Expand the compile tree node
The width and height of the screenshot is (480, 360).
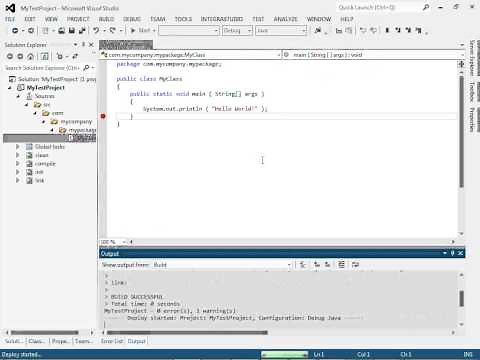pos(18,163)
